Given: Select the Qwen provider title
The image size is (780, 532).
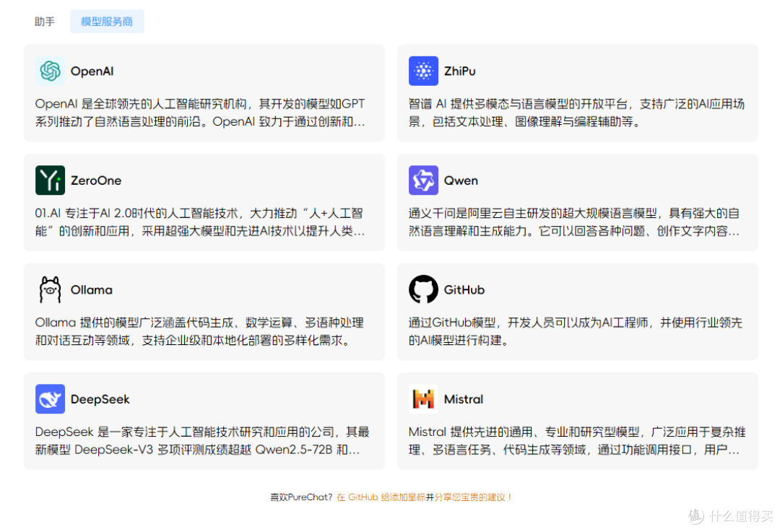Looking at the screenshot, I should pyautogui.click(x=461, y=180).
